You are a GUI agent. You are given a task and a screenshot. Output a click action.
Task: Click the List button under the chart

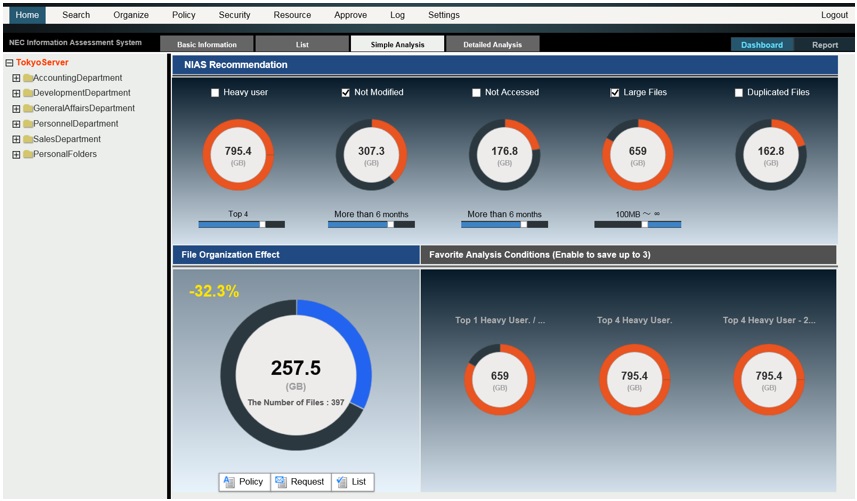coord(353,482)
